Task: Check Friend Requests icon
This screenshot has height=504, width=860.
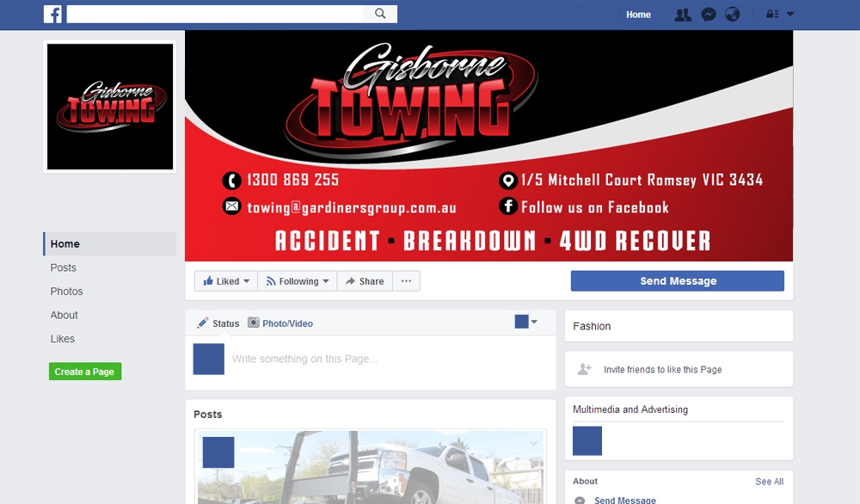Action: [682, 14]
